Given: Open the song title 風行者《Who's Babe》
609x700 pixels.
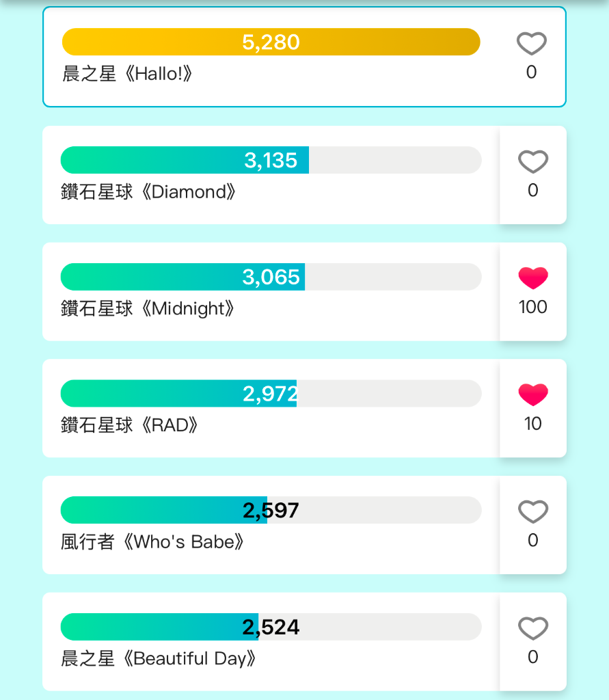Looking at the screenshot, I should pyautogui.click(x=152, y=542).
